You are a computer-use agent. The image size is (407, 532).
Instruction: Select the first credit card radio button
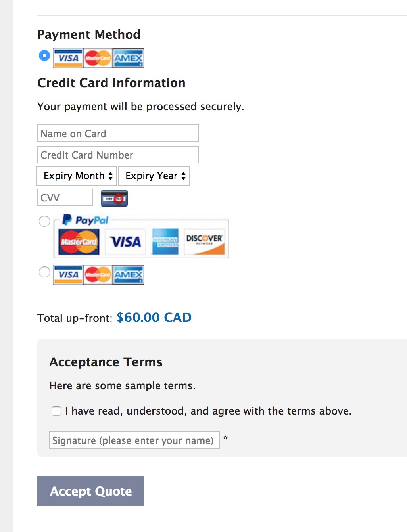(x=44, y=55)
